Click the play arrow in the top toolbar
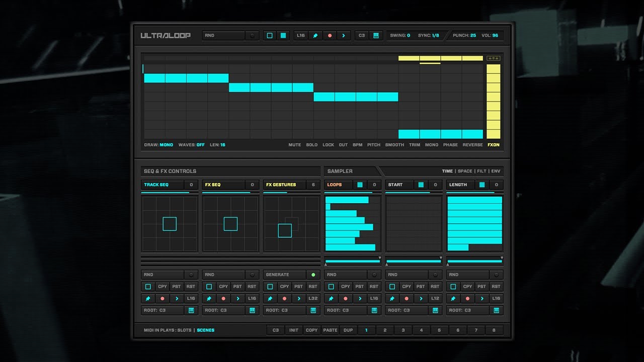 pyautogui.click(x=344, y=36)
